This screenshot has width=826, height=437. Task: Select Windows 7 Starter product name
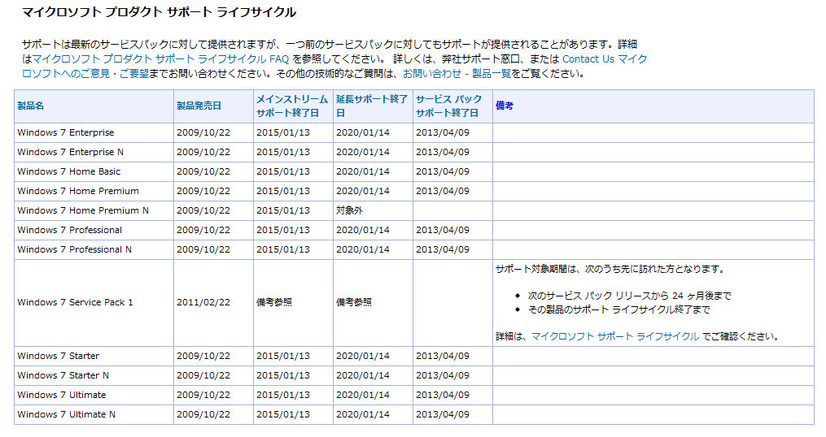[58, 356]
